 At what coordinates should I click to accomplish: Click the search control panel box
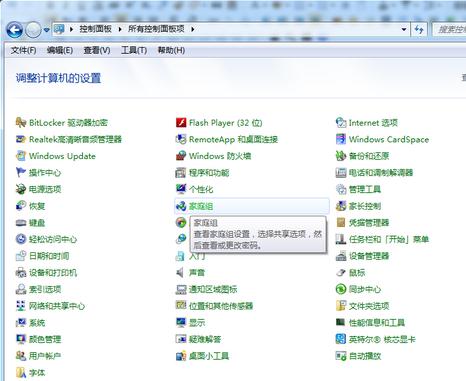tap(449, 29)
